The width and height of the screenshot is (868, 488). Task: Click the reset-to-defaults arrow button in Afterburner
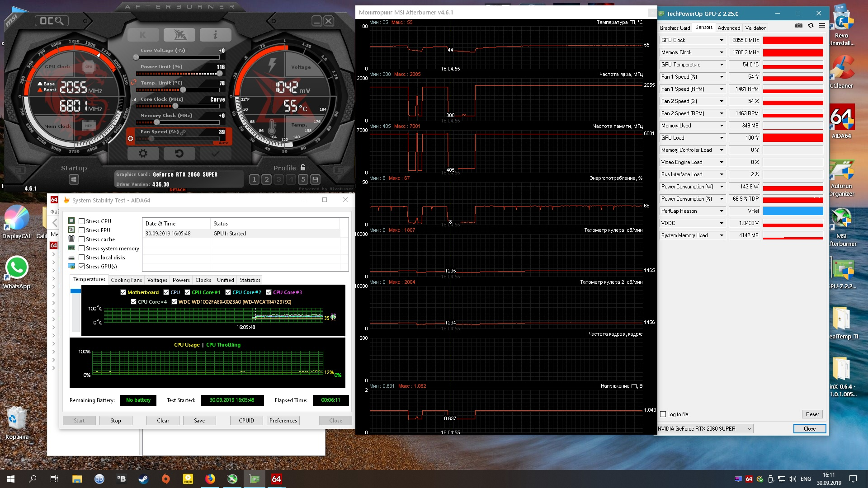coord(179,154)
